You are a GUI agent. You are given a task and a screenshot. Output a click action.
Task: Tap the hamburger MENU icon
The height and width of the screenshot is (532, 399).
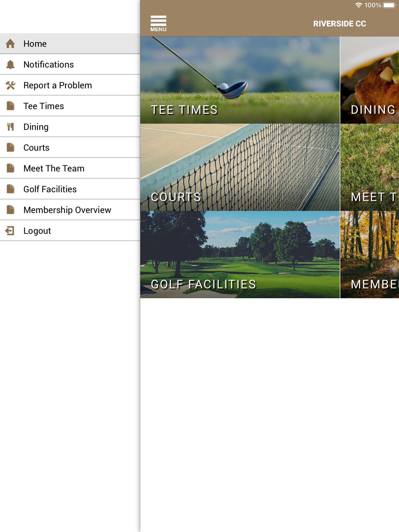(x=158, y=24)
